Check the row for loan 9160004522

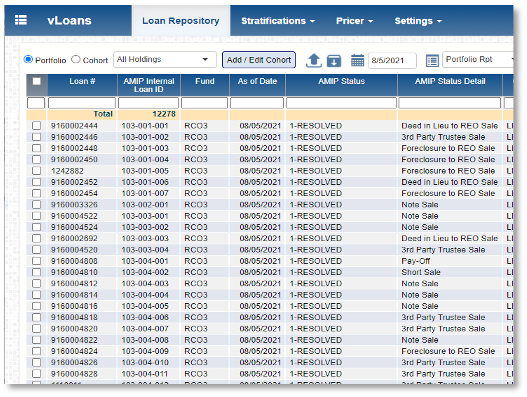[x=37, y=216]
